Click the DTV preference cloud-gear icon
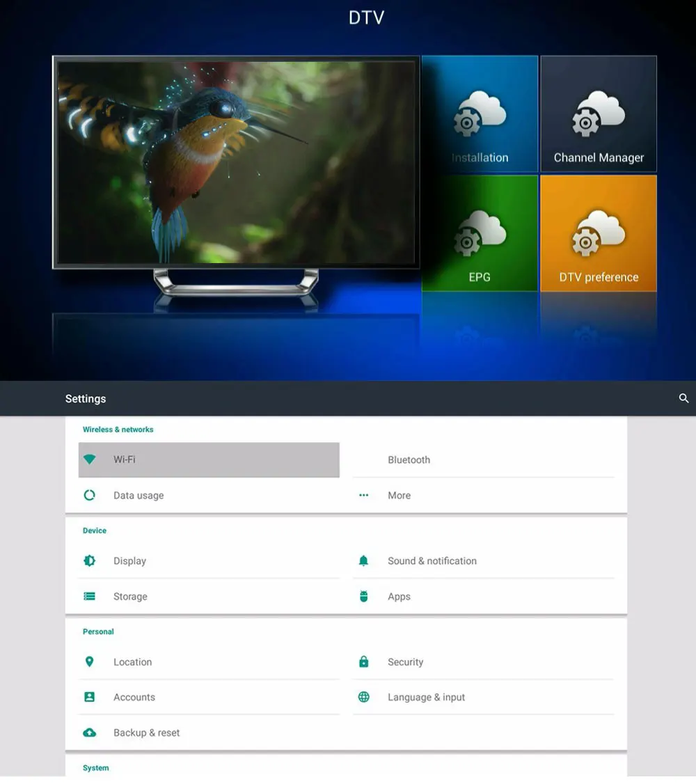The width and height of the screenshot is (696, 784). [x=599, y=233]
